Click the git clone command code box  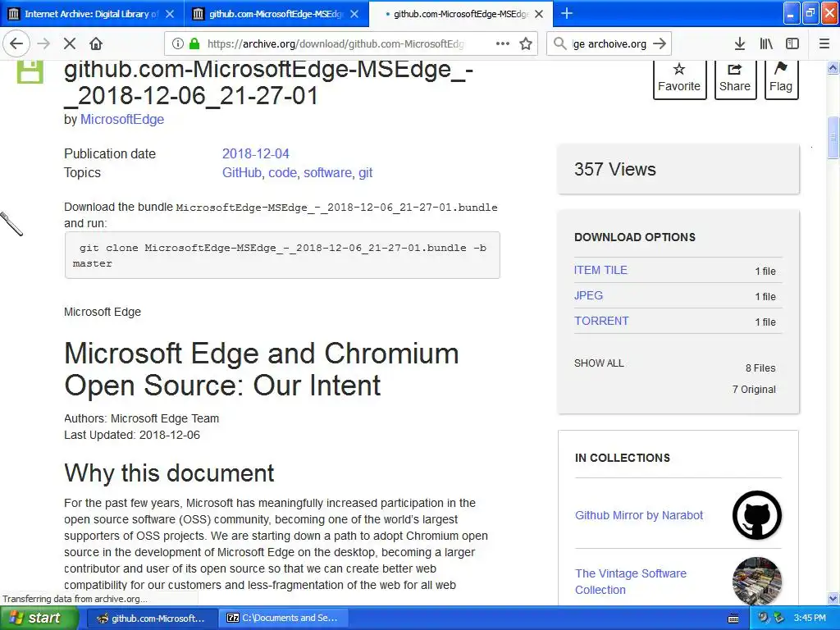(x=282, y=256)
